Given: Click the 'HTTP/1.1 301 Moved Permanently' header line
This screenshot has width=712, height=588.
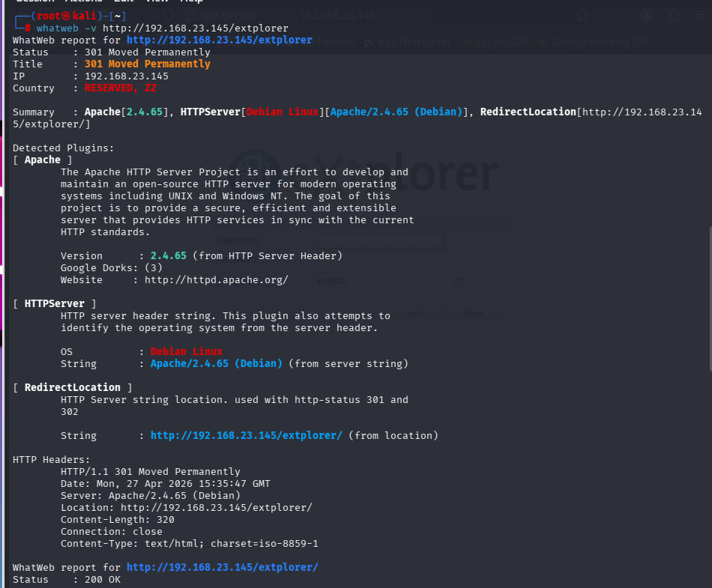Looking at the screenshot, I should (151, 472).
